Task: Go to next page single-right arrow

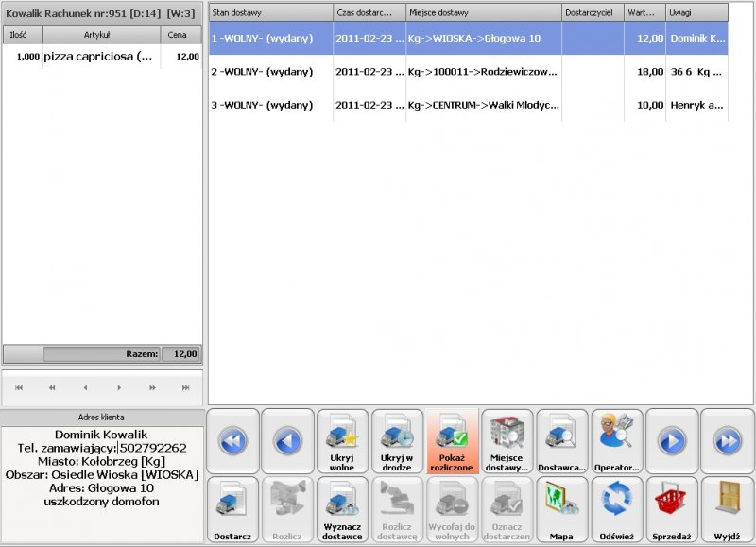Action: pyautogui.click(x=671, y=441)
